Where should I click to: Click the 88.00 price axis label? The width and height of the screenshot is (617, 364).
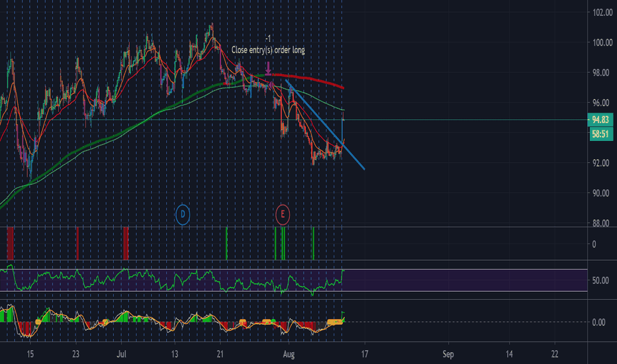pos(601,223)
